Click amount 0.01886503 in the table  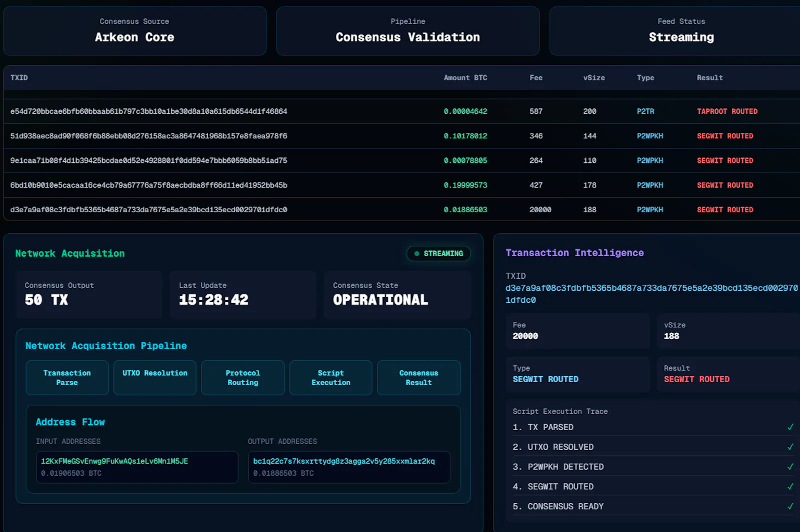(x=465, y=210)
